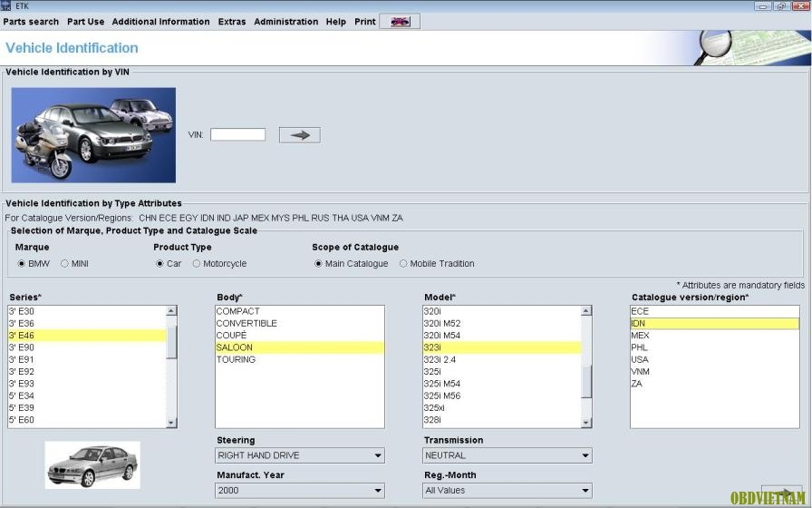Select Car product type radio button
The image size is (812, 508).
point(159,263)
